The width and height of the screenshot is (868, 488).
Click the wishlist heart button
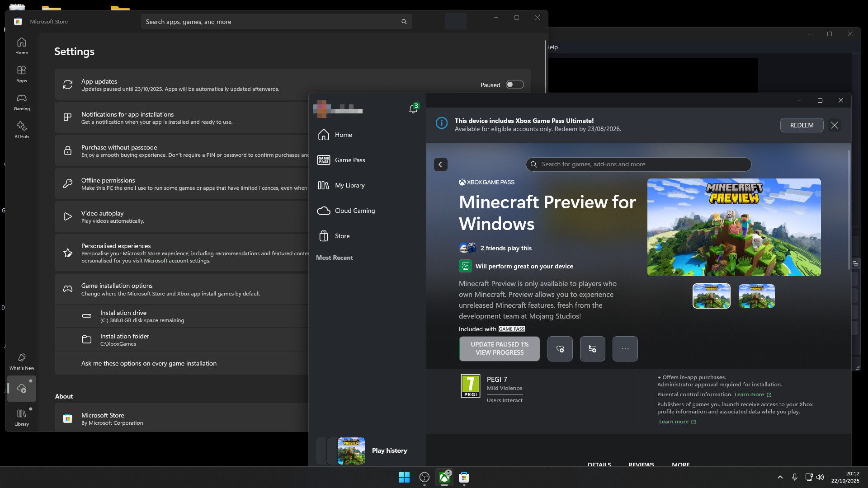(x=560, y=349)
